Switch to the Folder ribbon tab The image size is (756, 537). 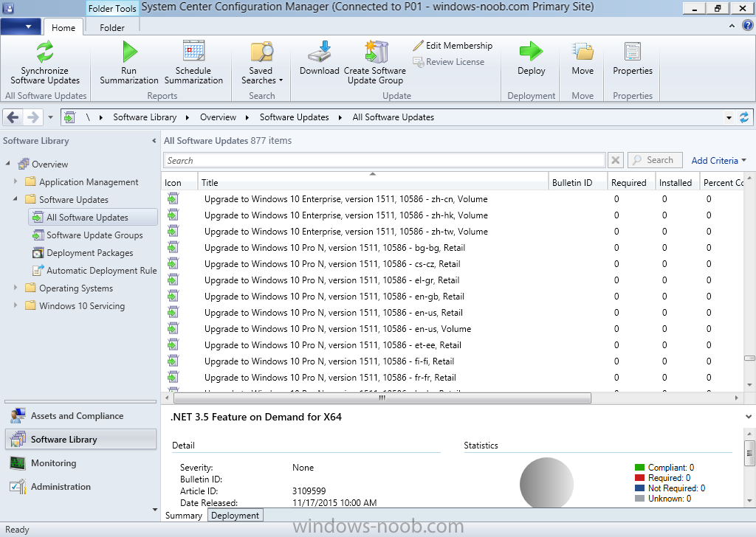click(x=112, y=27)
